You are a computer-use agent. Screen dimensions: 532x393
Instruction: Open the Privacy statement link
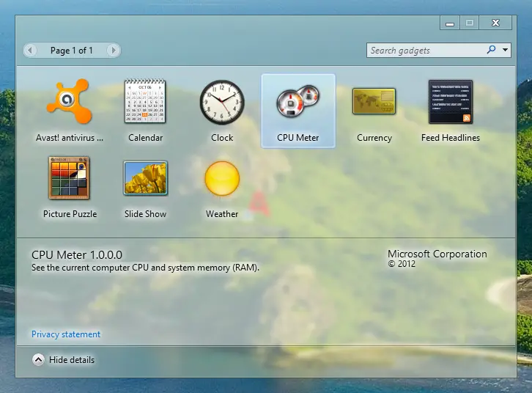coord(66,334)
